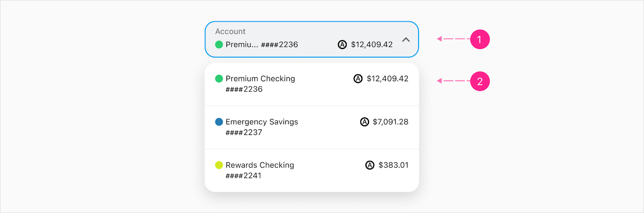Click the blue dot next to Emergency Savings
The height and width of the screenshot is (213, 644).
click(x=219, y=122)
